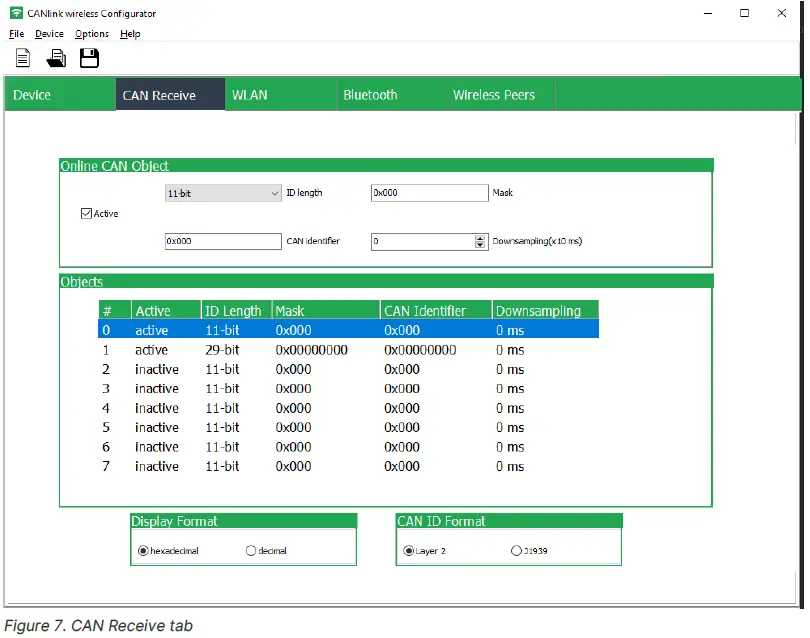Open the Device menu
Image resolution: width=810 pixels, height=638 pixels.
49,34
